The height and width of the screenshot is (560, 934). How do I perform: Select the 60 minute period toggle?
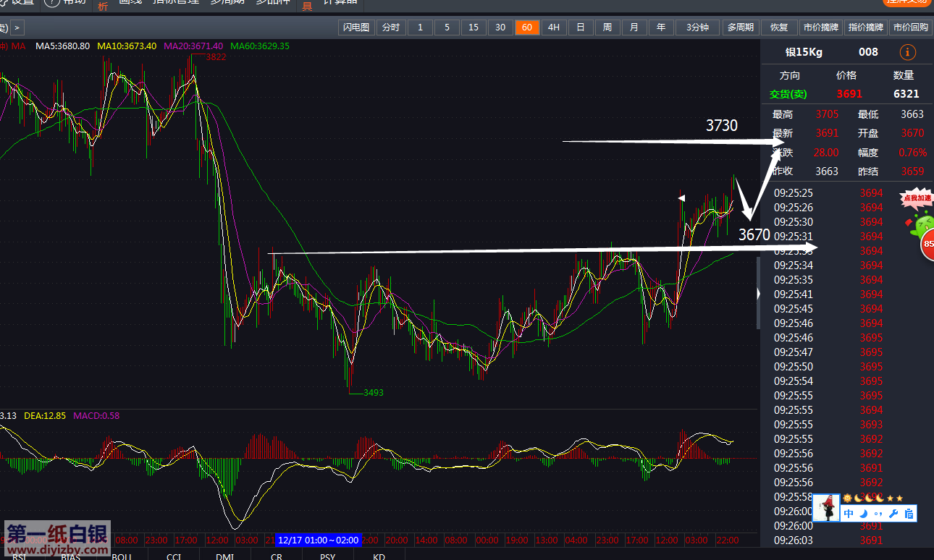pos(526,27)
